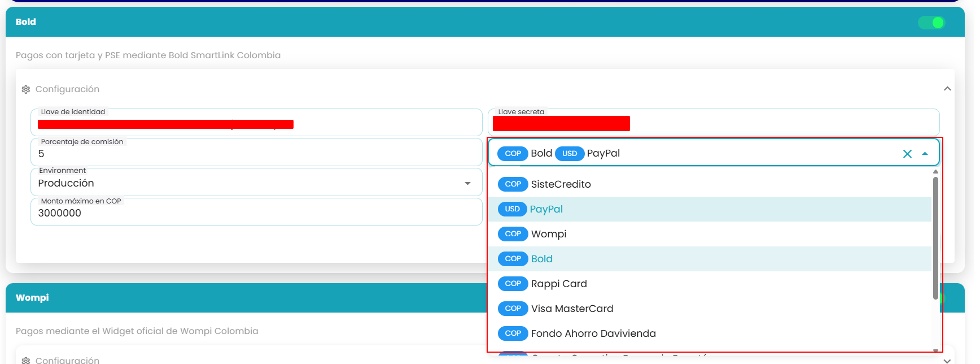980x364 pixels.
Task: Select SisteCredito from the list
Action: tap(710, 184)
